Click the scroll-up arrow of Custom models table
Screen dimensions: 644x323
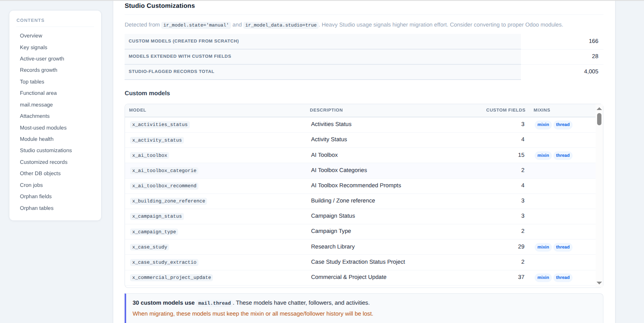pyautogui.click(x=599, y=108)
